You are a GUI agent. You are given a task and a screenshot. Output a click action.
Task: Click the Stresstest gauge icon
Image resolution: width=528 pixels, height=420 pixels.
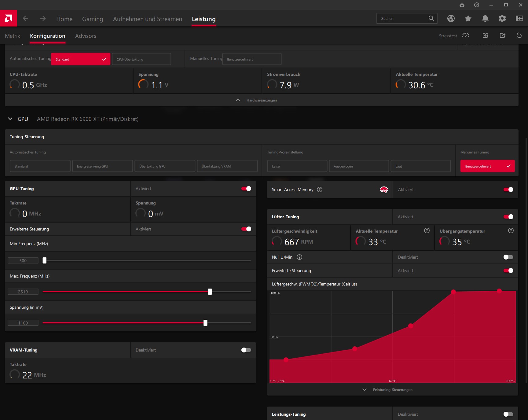[x=466, y=35]
